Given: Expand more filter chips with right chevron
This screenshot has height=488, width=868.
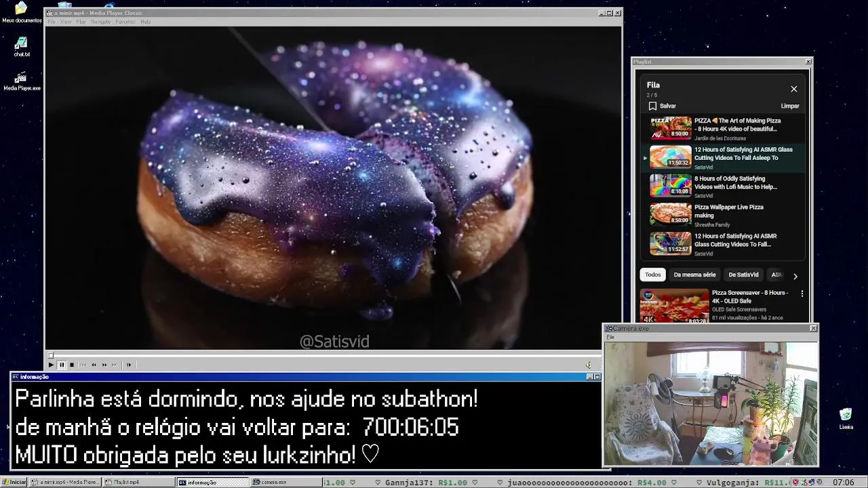Looking at the screenshot, I should pos(795,276).
